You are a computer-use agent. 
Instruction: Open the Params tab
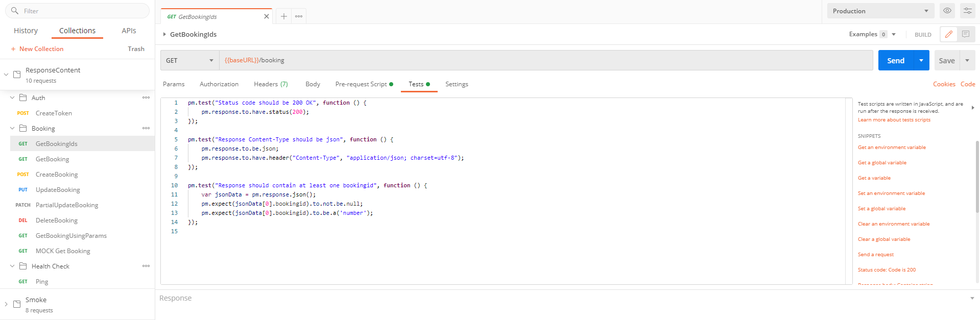(x=174, y=84)
